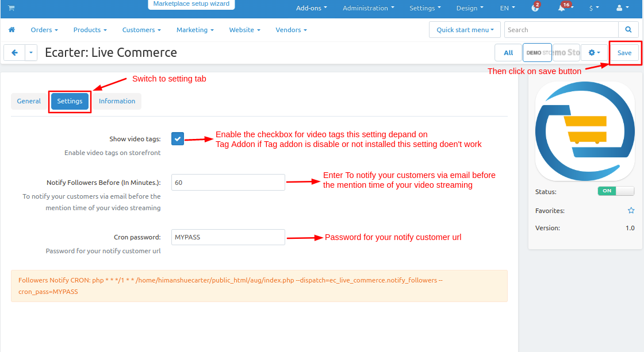
Task: Open the user account icon menu
Action: 622,8
